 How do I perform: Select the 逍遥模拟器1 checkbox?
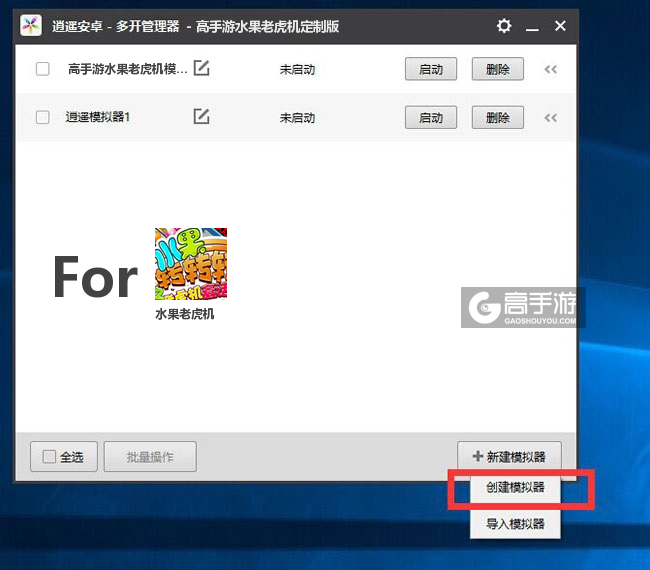pyautogui.click(x=42, y=117)
